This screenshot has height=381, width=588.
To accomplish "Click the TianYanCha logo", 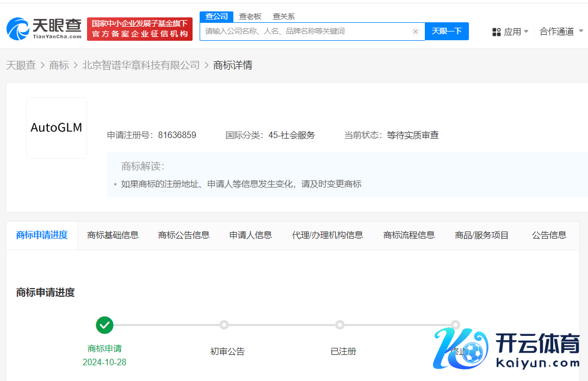I will 44,28.
